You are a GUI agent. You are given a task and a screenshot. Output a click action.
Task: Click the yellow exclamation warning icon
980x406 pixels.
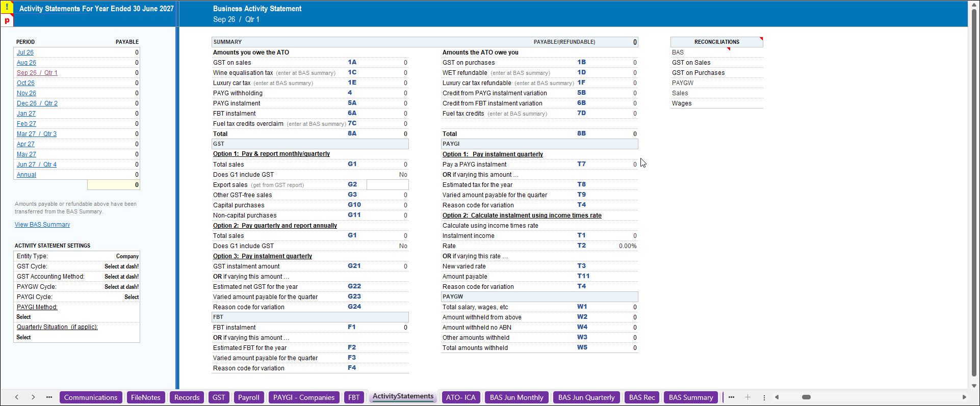[7, 7]
